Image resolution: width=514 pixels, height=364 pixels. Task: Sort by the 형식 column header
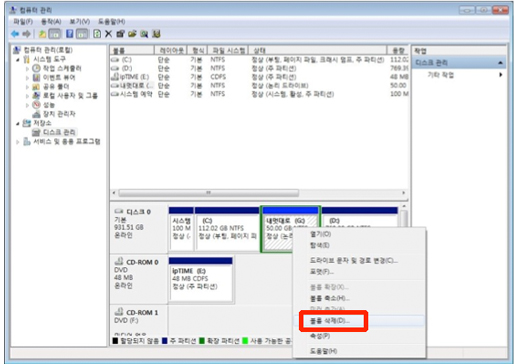pyautogui.click(x=198, y=50)
